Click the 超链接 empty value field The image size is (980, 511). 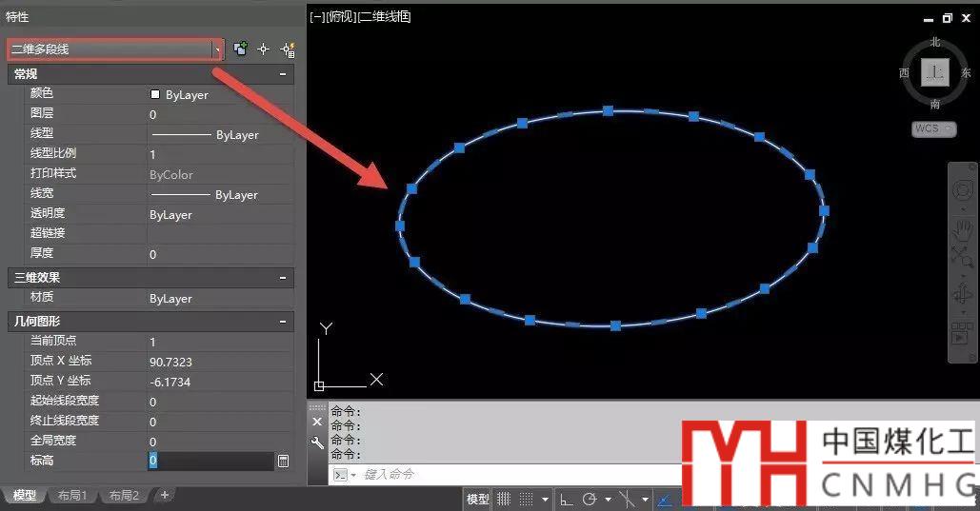(x=220, y=234)
